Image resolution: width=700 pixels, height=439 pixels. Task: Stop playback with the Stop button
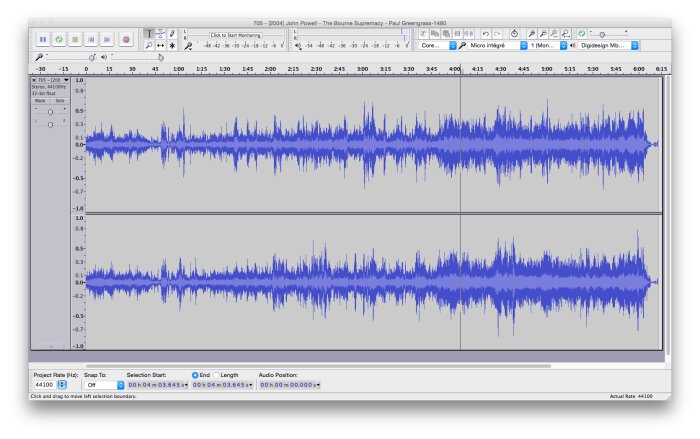(x=75, y=39)
